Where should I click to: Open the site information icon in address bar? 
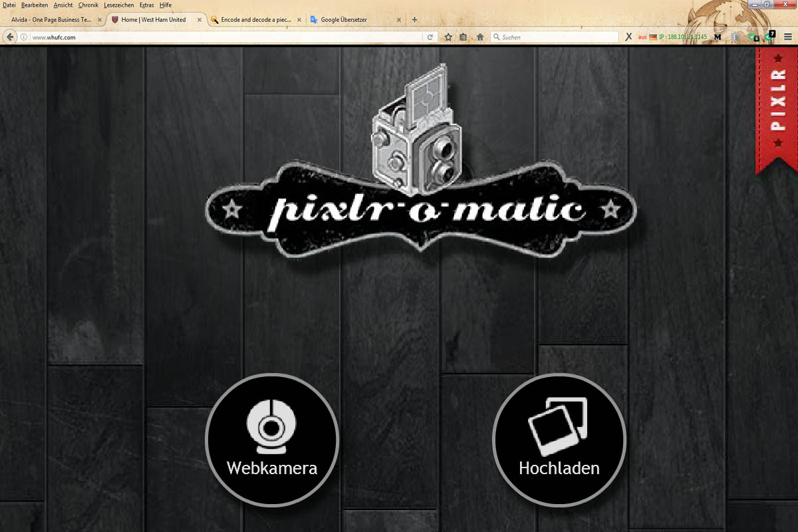(24, 37)
